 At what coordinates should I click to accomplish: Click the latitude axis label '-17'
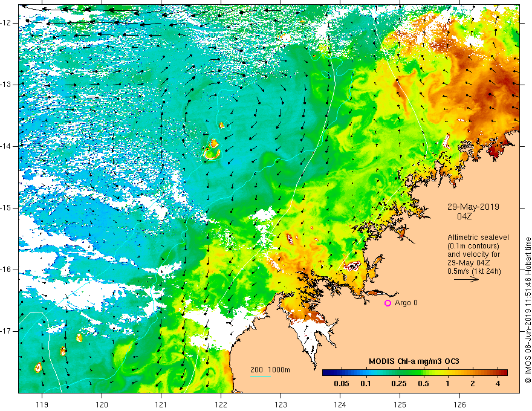click(x=7, y=331)
